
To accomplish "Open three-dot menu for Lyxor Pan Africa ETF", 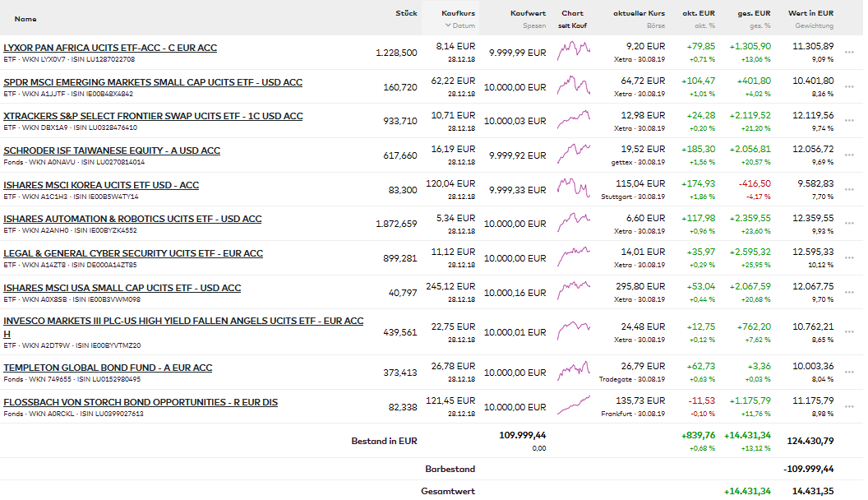I will [x=849, y=53].
